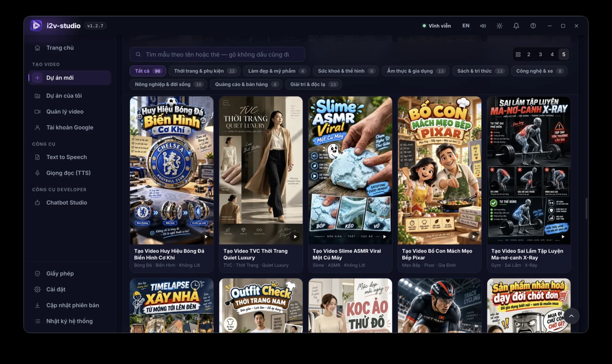
Task: Open the Giấy phép page
Action: [69, 274]
